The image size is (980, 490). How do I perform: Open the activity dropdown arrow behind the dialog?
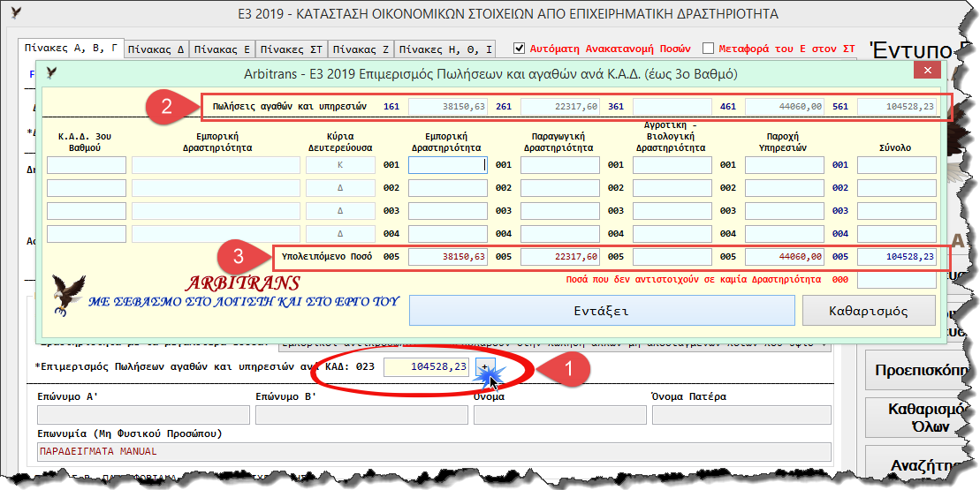click(x=825, y=343)
